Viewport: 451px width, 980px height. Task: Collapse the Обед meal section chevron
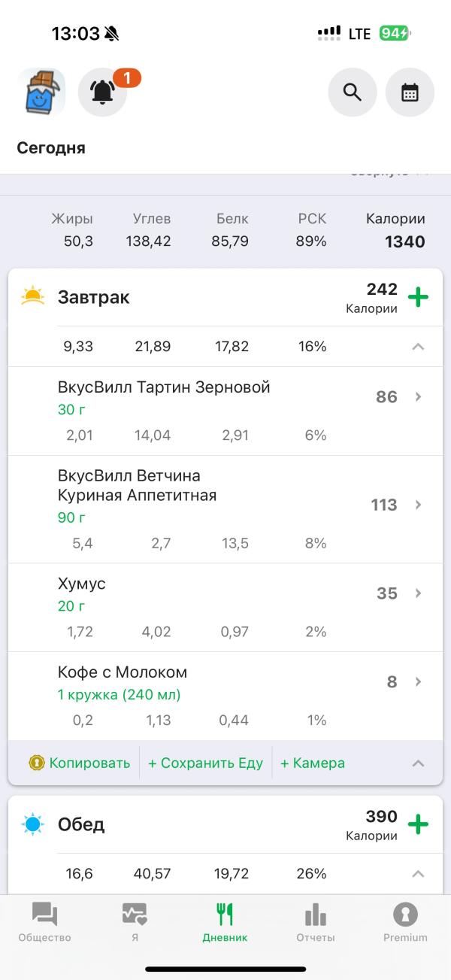pyautogui.click(x=419, y=874)
